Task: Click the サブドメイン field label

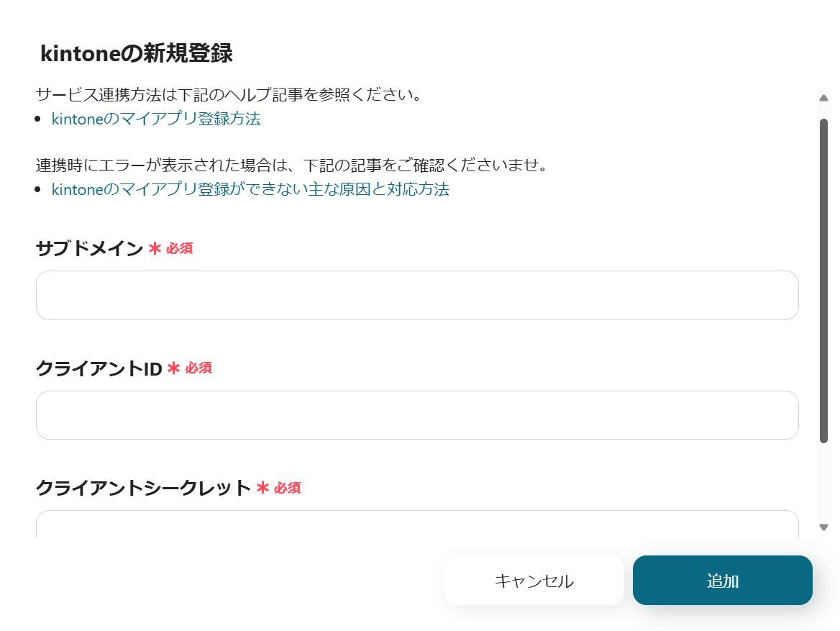Action: 90,249
